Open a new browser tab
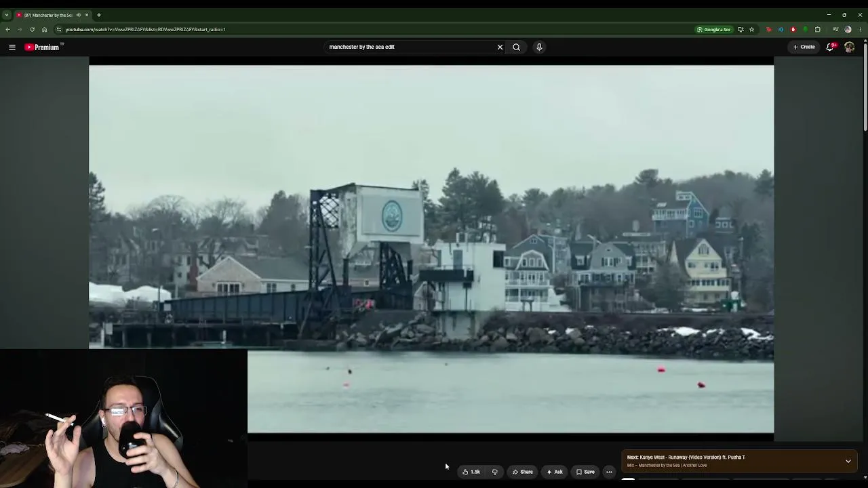The height and width of the screenshot is (488, 868). 98,15
